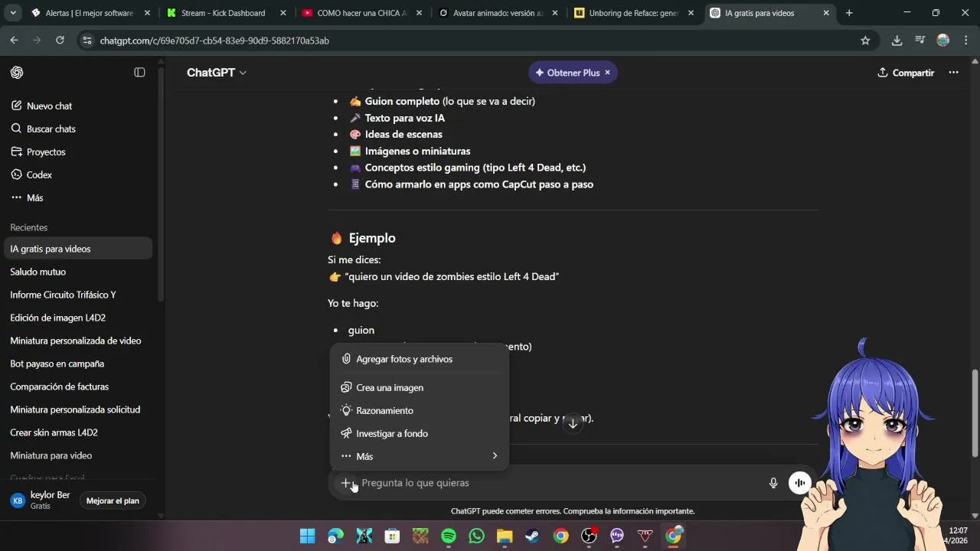Viewport: 980px width, 551px height.
Task: Select the IA gratis para videos chat
Action: (78, 249)
